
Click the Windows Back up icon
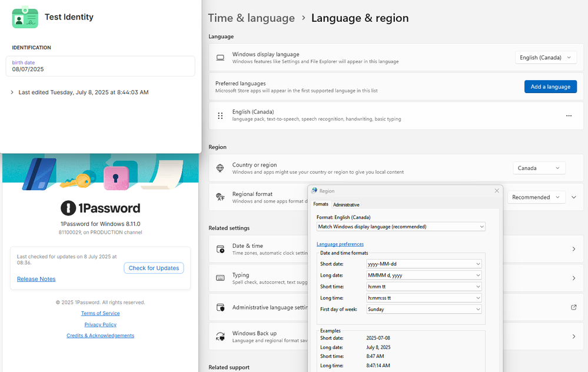(x=220, y=336)
